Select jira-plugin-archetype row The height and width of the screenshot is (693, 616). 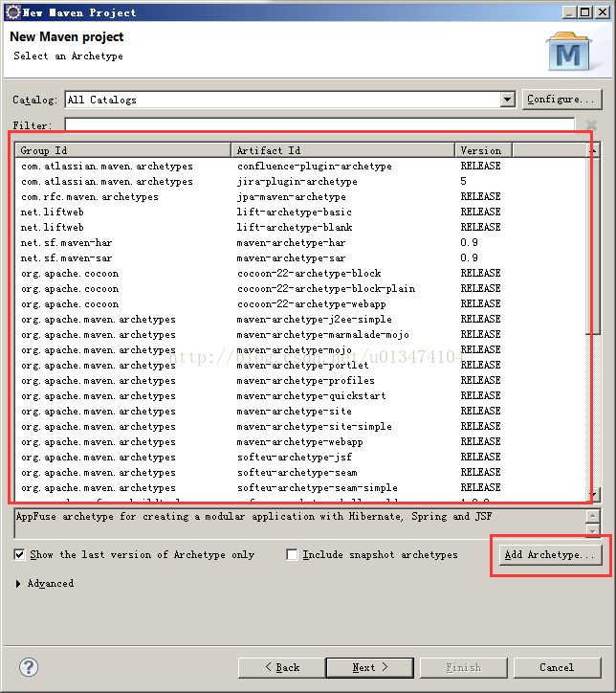(301, 181)
